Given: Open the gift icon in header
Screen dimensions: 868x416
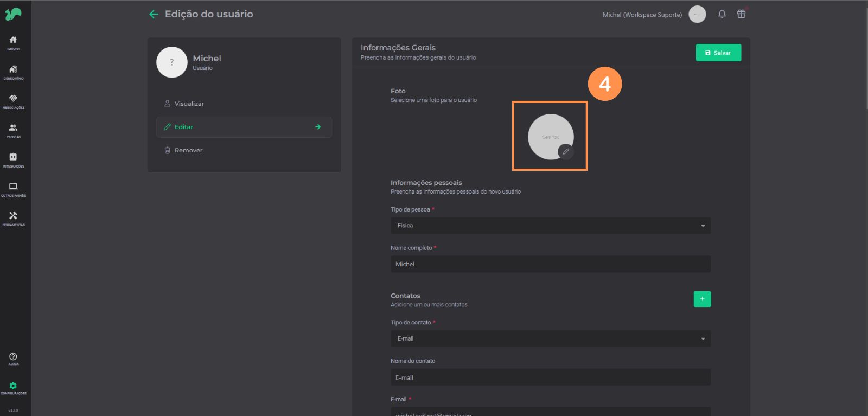Looking at the screenshot, I should [x=741, y=14].
